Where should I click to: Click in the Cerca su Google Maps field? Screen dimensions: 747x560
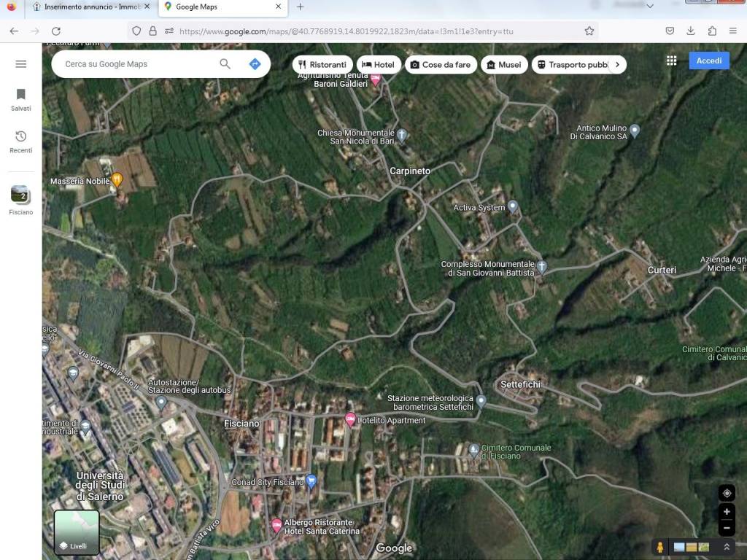click(131, 64)
